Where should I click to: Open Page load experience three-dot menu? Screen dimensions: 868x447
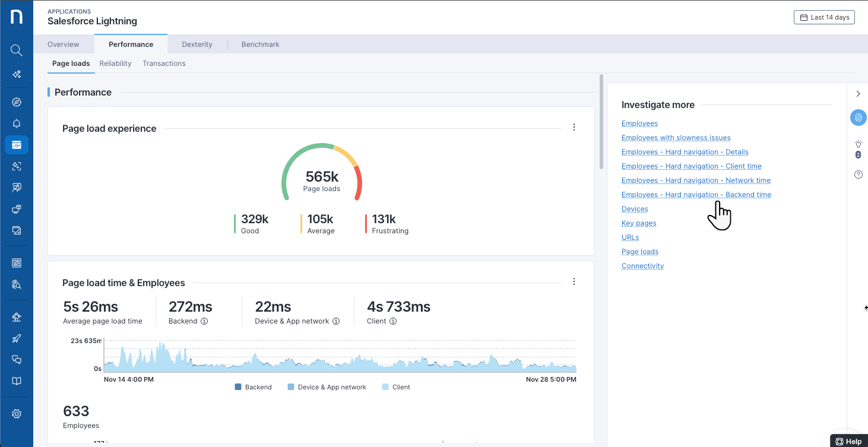click(574, 127)
